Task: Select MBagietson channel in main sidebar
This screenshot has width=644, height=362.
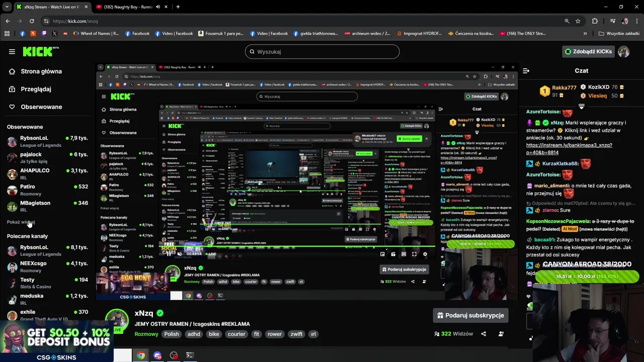Action: point(48,206)
